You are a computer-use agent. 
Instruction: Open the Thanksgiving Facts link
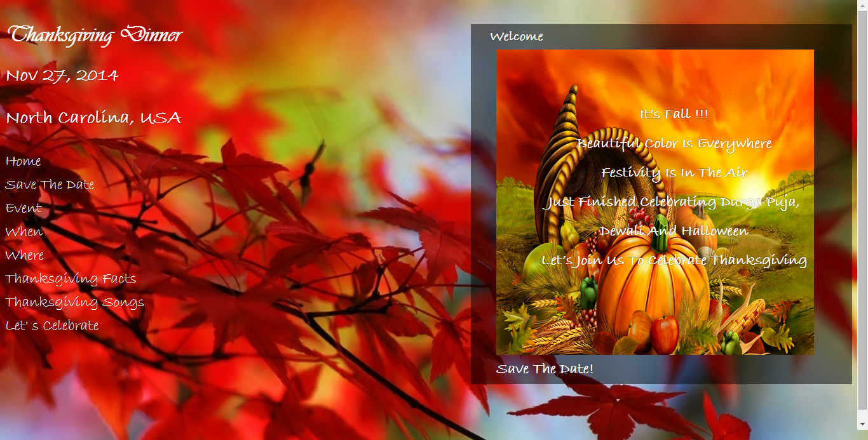[x=71, y=279]
